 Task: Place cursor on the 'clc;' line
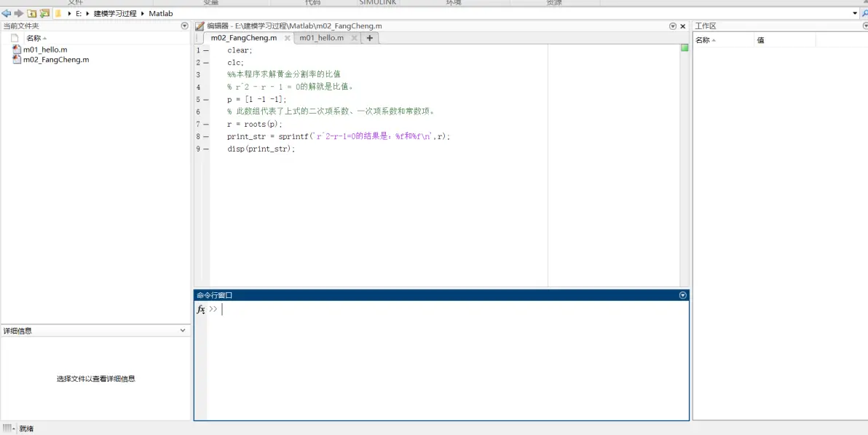tap(235, 63)
